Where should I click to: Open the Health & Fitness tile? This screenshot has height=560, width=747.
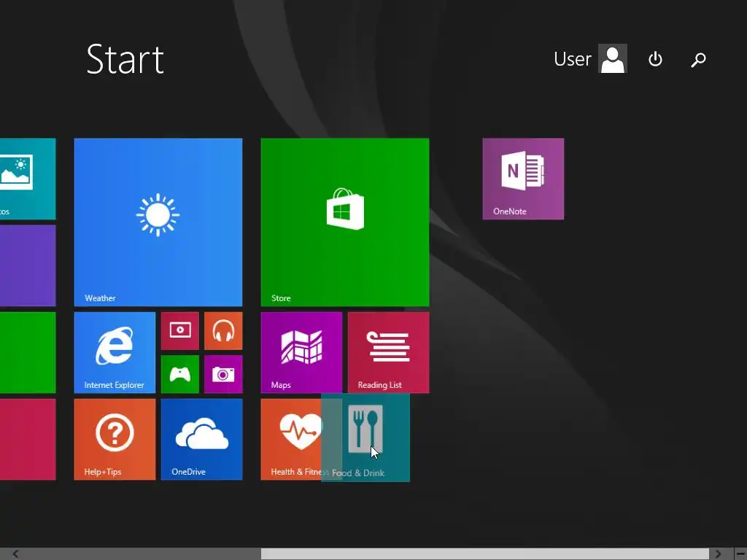(291, 440)
